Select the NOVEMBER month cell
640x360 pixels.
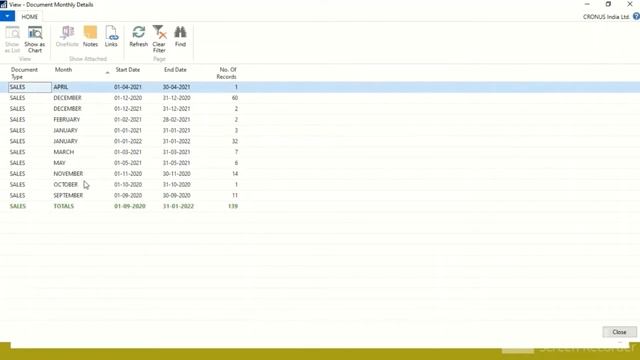point(68,173)
